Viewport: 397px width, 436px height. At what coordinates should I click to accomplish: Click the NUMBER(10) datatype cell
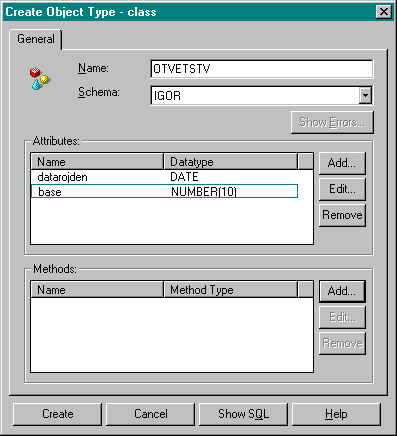coord(204,192)
